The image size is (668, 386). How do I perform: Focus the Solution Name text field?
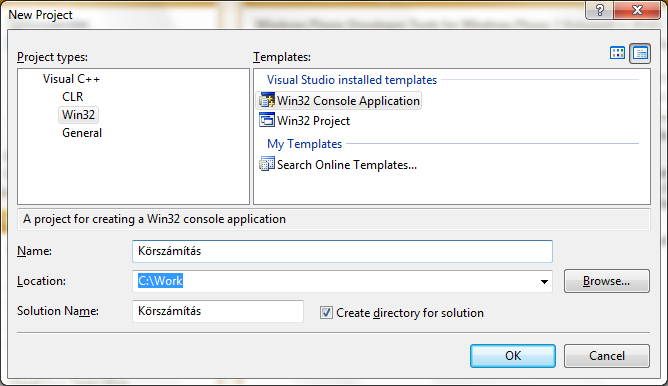(218, 311)
